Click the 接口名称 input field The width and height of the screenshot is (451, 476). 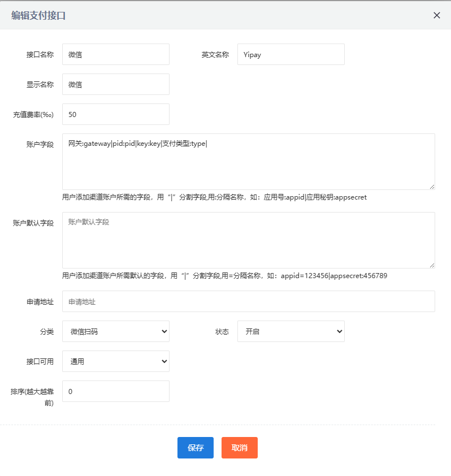[x=115, y=54]
